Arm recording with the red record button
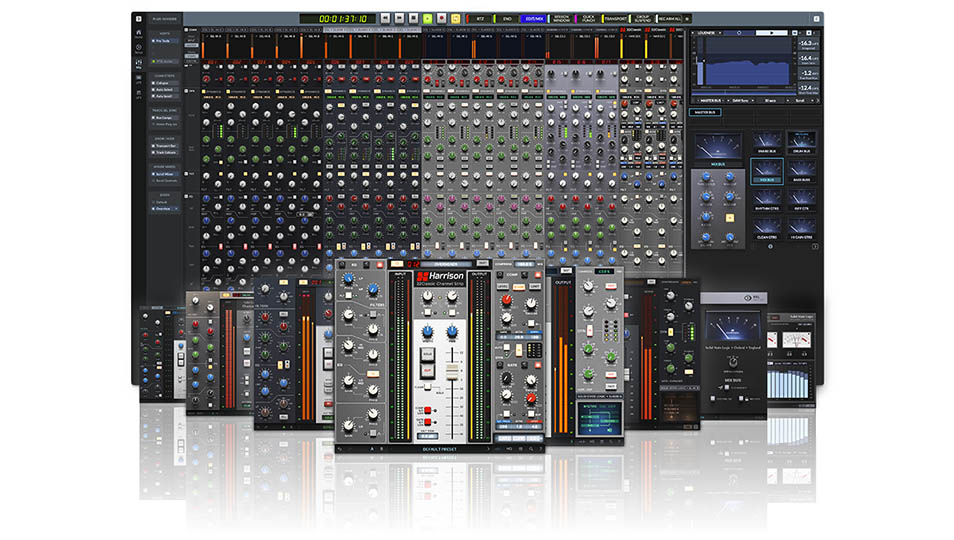Image resolution: width=954 pixels, height=540 pixels. point(442,19)
